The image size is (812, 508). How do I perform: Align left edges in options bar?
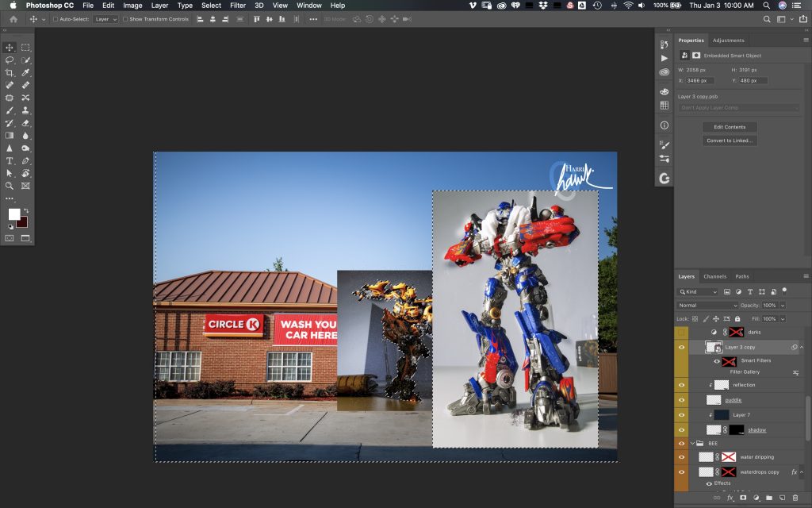(x=200, y=19)
